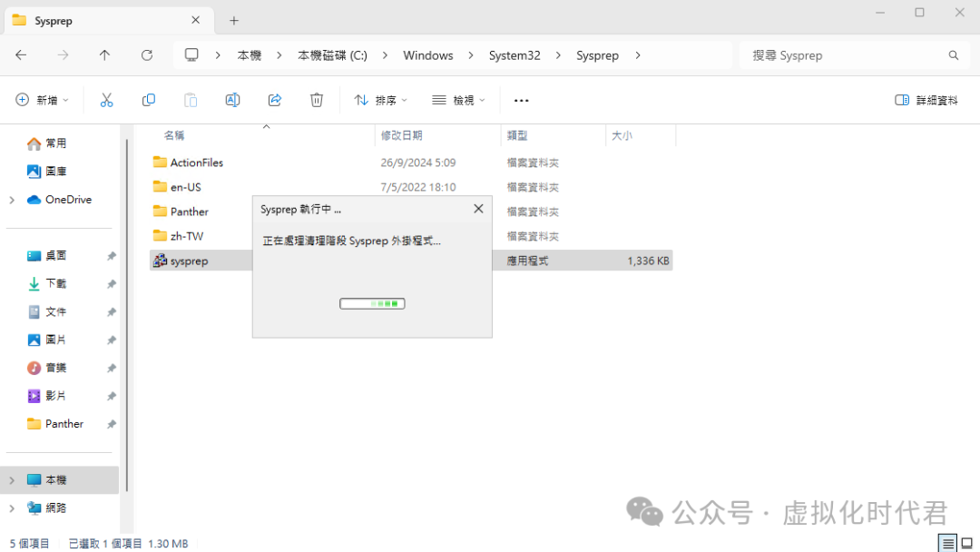This screenshot has height=552, width=980.
Task: Expand chevron after Windows in address bar
Action: pyautogui.click(x=471, y=55)
